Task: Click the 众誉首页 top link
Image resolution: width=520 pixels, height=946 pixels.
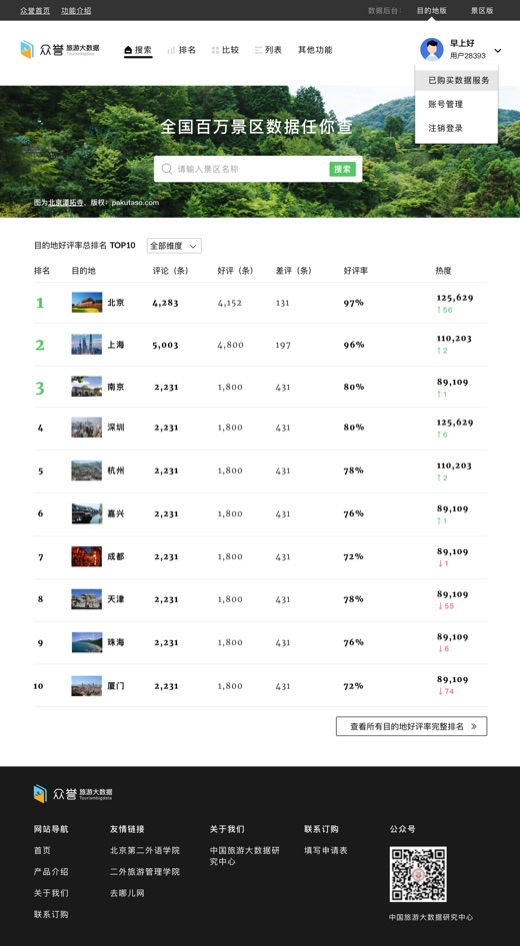Action: pos(35,11)
